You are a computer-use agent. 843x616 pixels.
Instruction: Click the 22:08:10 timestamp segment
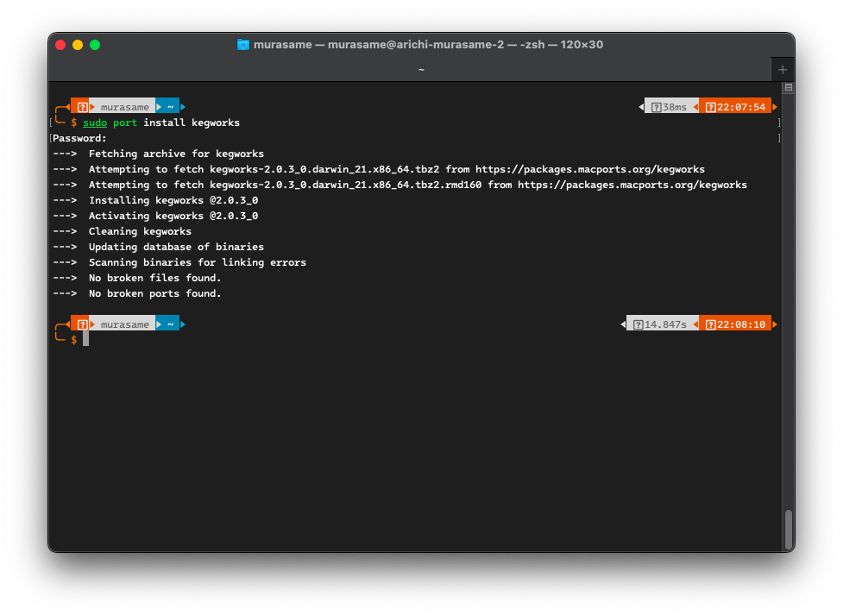735,324
